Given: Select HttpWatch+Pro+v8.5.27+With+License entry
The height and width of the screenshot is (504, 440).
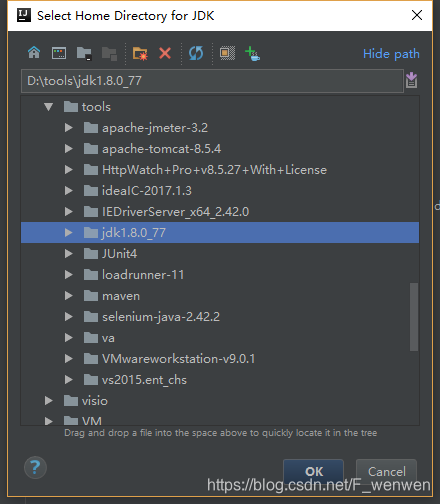Looking at the screenshot, I should (x=214, y=170).
